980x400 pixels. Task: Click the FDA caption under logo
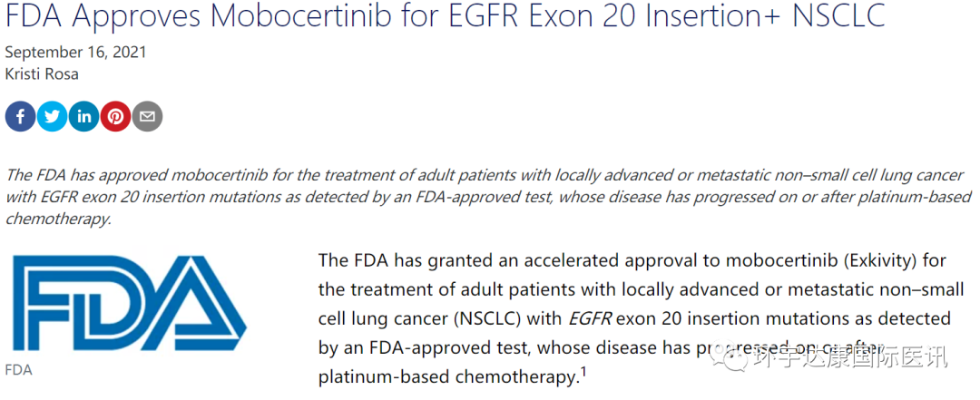click(18, 370)
